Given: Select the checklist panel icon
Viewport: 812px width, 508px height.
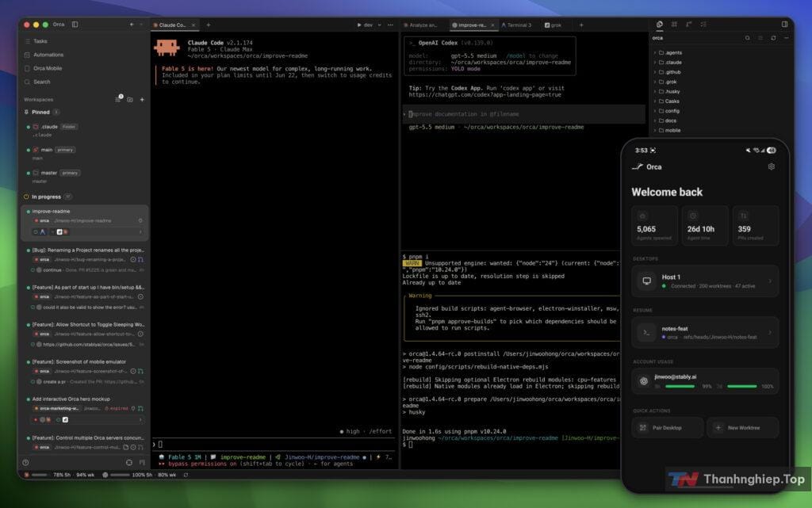Looking at the screenshot, I should click(x=703, y=25).
